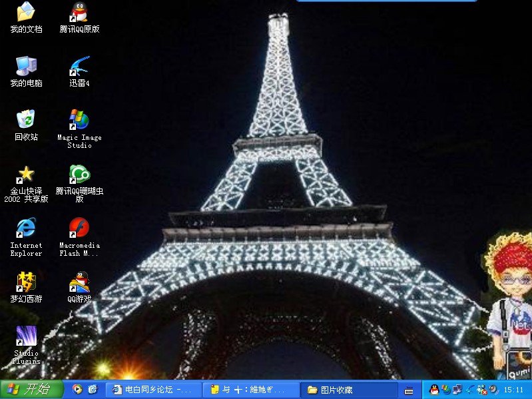This screenshot has height=399, width=532.
Task: Select the 金山快译 2002 共享版 icon
Action: point(26,174)
